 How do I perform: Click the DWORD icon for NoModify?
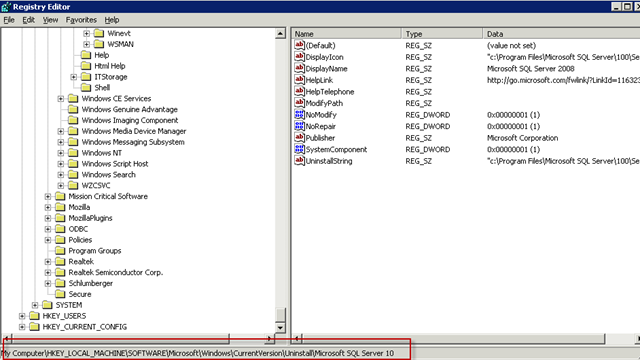tap(299, 114)
